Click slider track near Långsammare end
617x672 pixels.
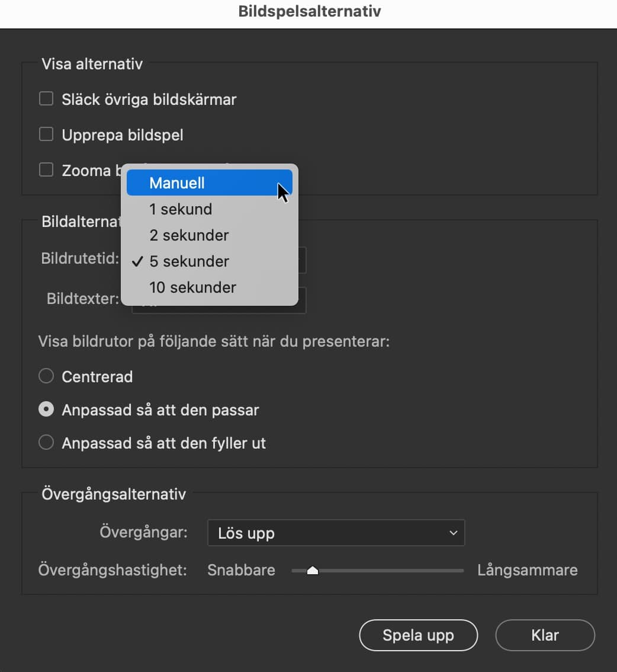point(450,571)
